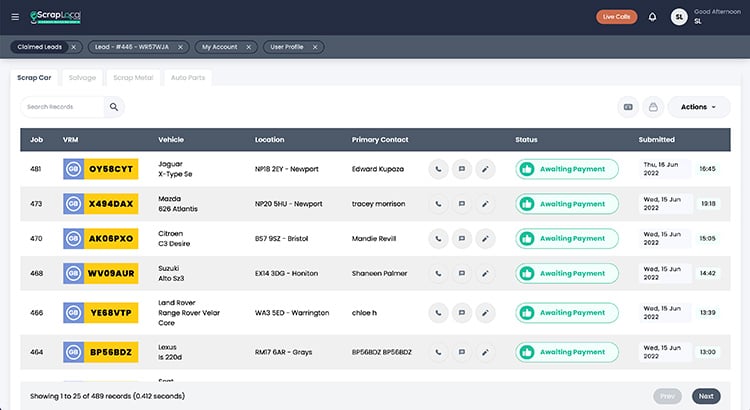Edit job 464 with pencil icon
The height and width of the screenshot is (410, 750).
(x=485, y=352)
